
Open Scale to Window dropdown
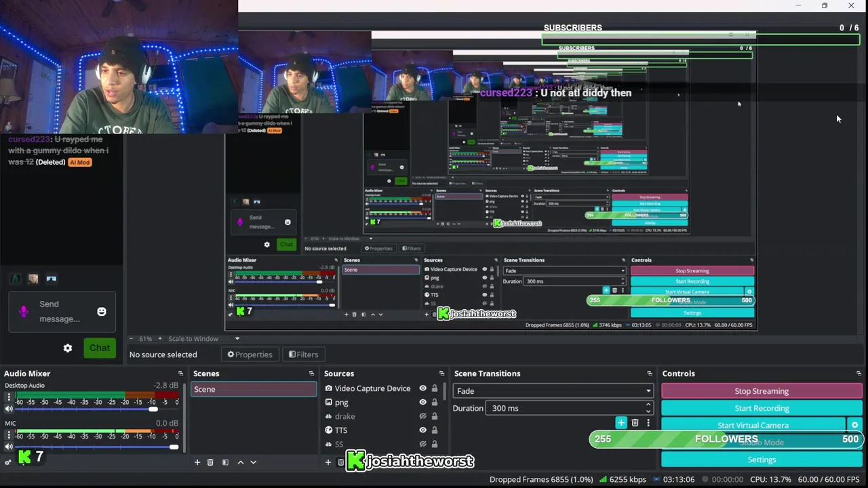204,338
